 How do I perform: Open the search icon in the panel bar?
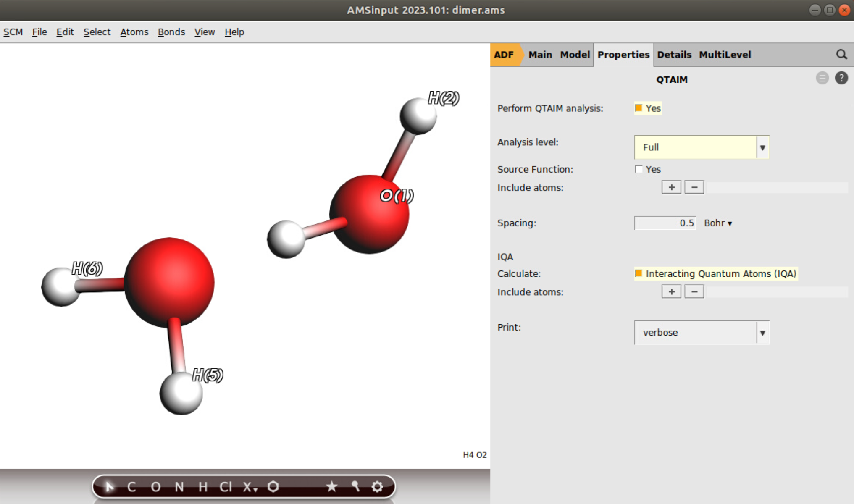coord(842,55)
